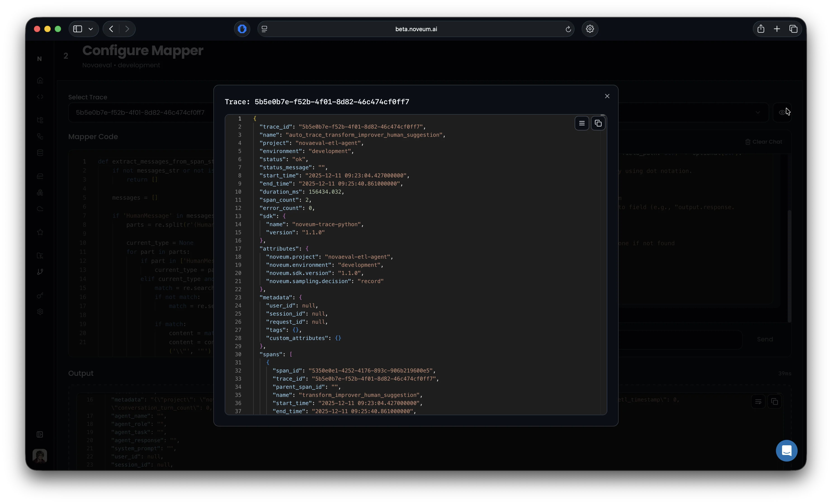The image size is (832, 504).
Task: Click the git branch sidebar icon
Action: pyautogui.click(x=40, y=272)
